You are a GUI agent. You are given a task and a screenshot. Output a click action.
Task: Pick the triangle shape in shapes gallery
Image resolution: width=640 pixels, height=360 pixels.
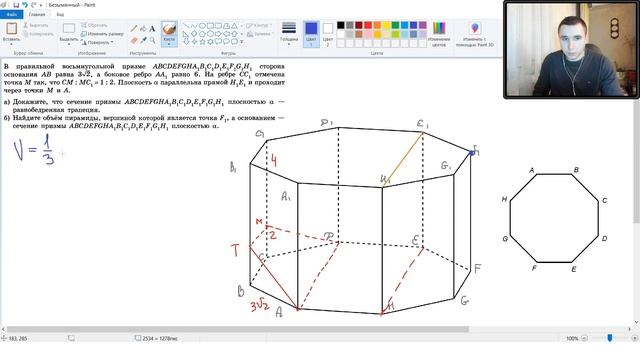[234, 26]
